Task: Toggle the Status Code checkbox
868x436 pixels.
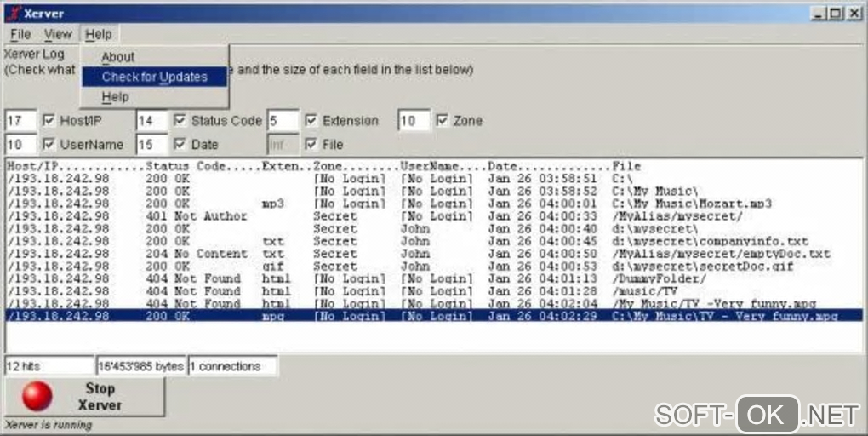Action: click(180, 120)
